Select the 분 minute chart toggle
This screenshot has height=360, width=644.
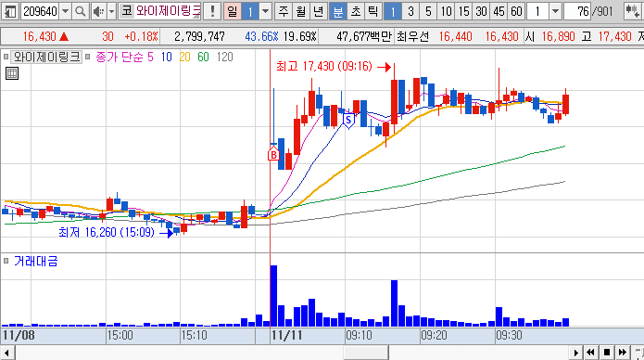click(338, 11)
